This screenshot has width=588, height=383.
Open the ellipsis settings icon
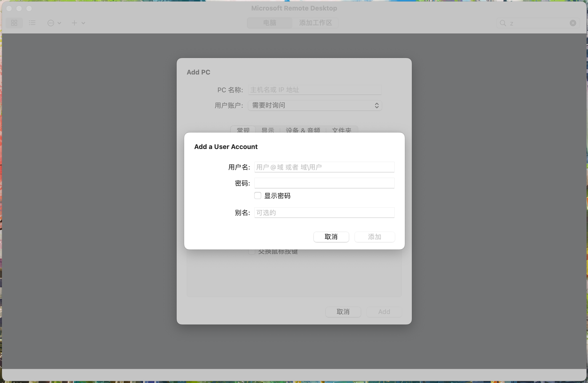51,23
